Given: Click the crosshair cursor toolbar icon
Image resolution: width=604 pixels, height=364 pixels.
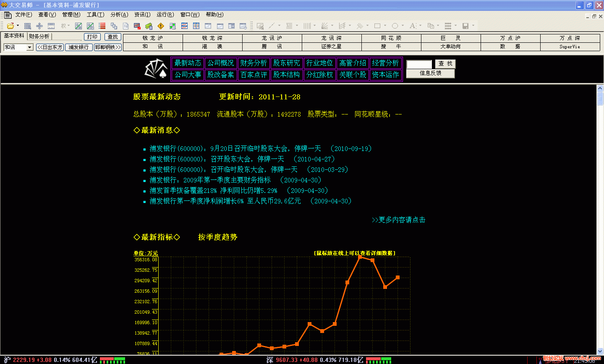Looking at the screenshot, I should click(x=39, y=26).
